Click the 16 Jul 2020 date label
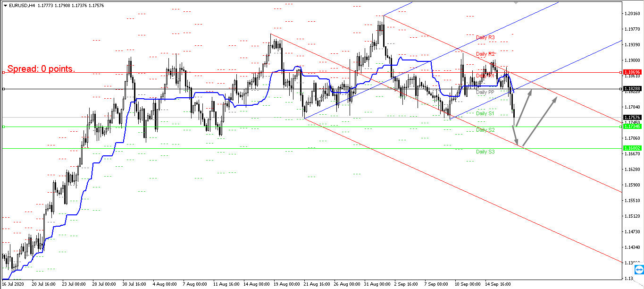 [x=13, y=285]
